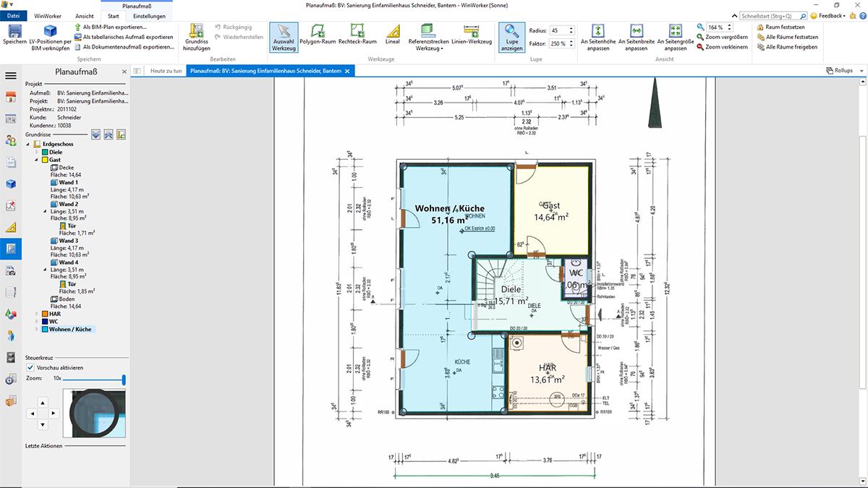Click An Seitengröße anpassen
This screenshot has height=488, width=868.
(x=675, y=38)
